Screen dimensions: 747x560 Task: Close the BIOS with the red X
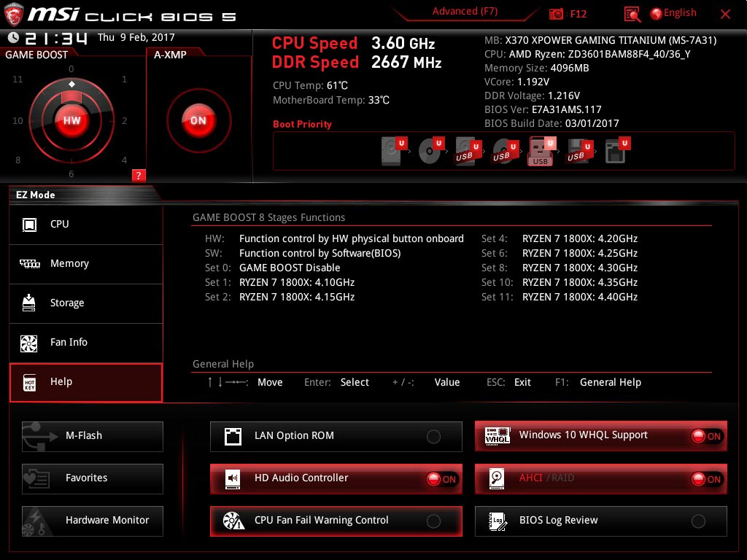(725, 15)
